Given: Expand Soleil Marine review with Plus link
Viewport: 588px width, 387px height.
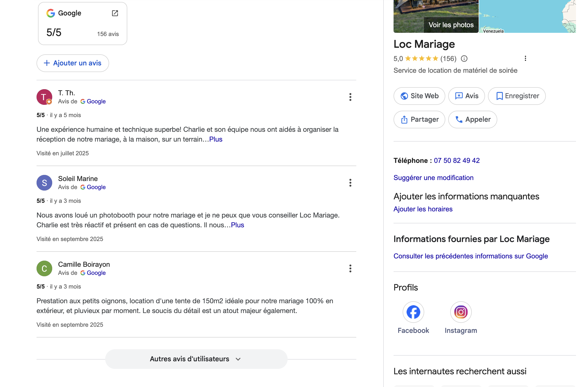Looking at the screenshot, I should pyautogui.click(x=237, y=225).
